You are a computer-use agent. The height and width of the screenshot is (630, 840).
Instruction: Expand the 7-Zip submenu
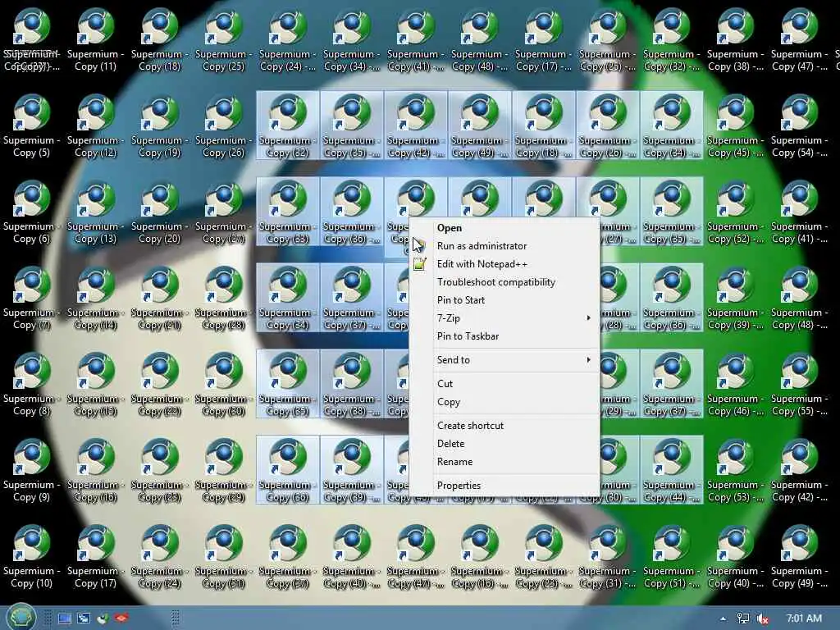click(504, 318)
